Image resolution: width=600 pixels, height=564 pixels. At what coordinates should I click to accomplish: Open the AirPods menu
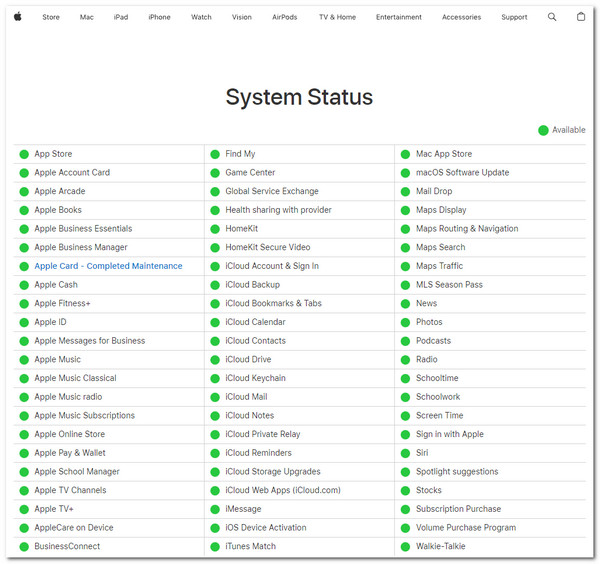(x=285, y=17)
